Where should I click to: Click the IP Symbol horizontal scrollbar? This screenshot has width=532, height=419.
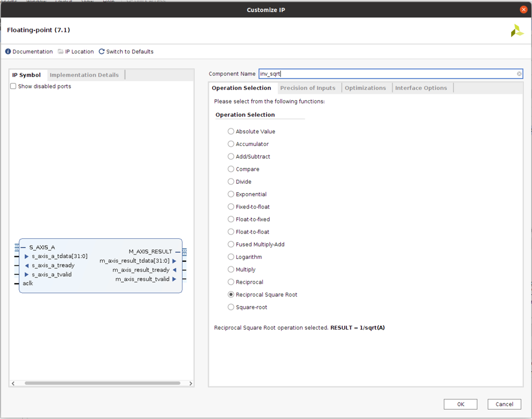click(x=102, y=383)
